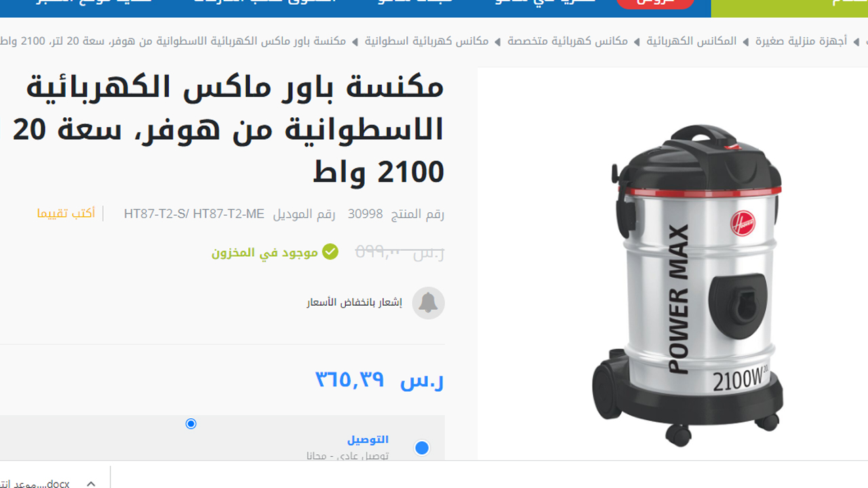Go to أجهزة منزلية صغيرة breadcrumb
The height and width of the screenshot is (488, 868).
pos(802,41)
